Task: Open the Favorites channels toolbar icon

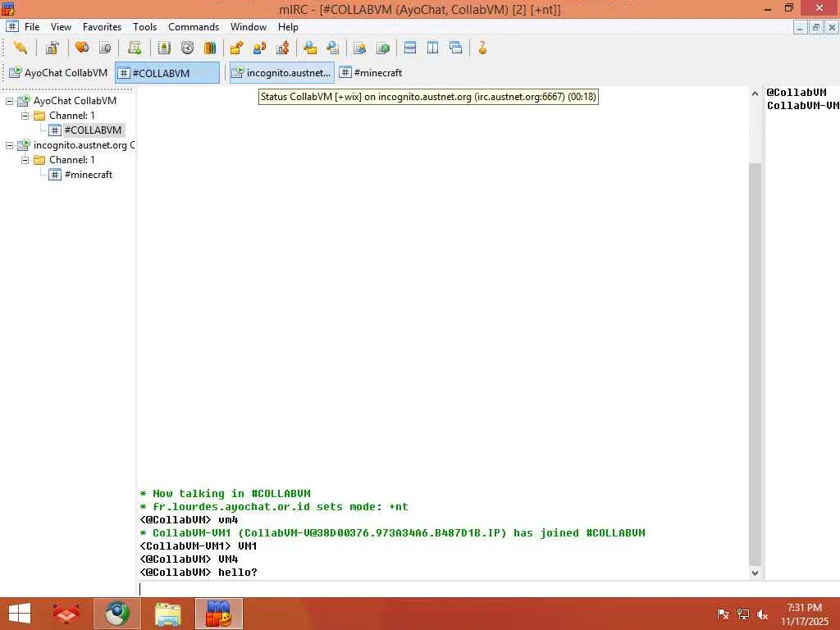Action: (x=82, y=48)
